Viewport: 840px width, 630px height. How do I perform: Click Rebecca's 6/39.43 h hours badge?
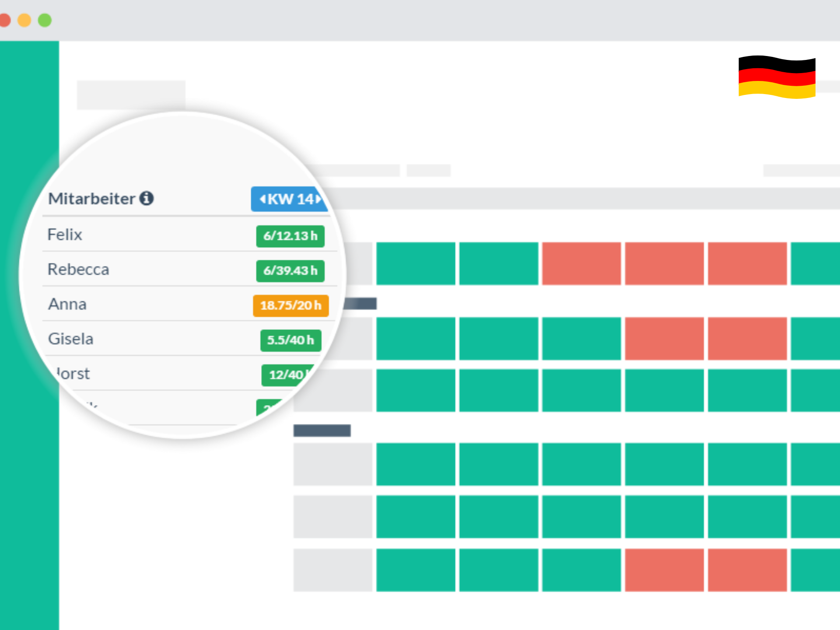[290, 271]
